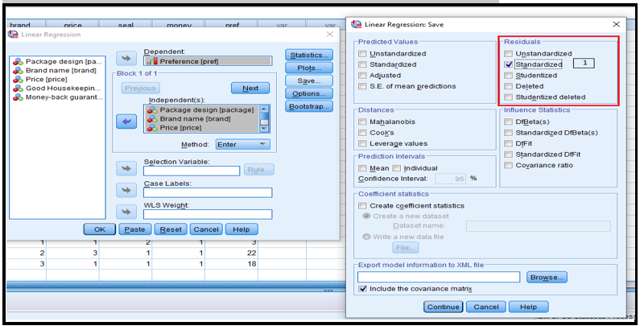Select Money-back guarantee variable in the source list
This screenshot has width=644, height=330.
[64, 97]
